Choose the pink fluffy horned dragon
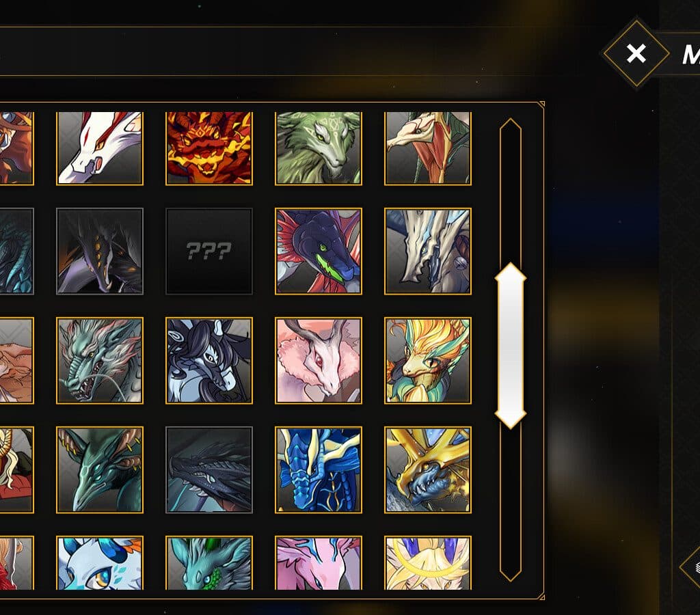 click(319, 361)
